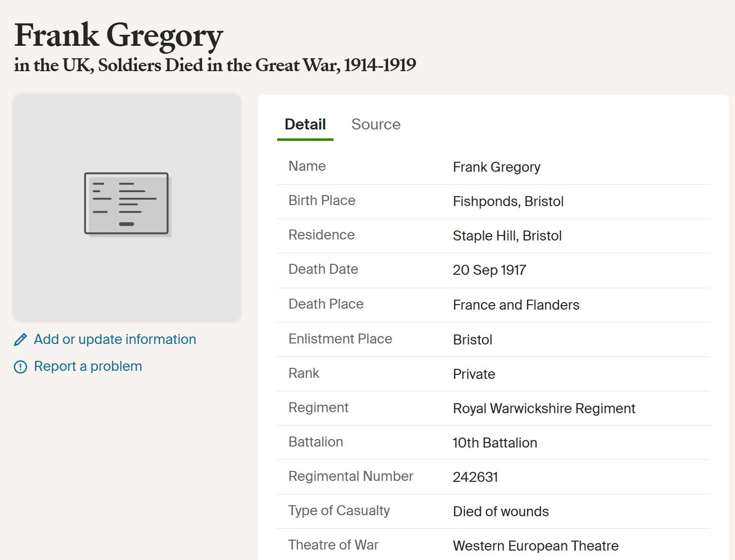Click the Enlistment Place value Bristol
This screenshot has width=735, height=560.
click(x=473, y=340)
